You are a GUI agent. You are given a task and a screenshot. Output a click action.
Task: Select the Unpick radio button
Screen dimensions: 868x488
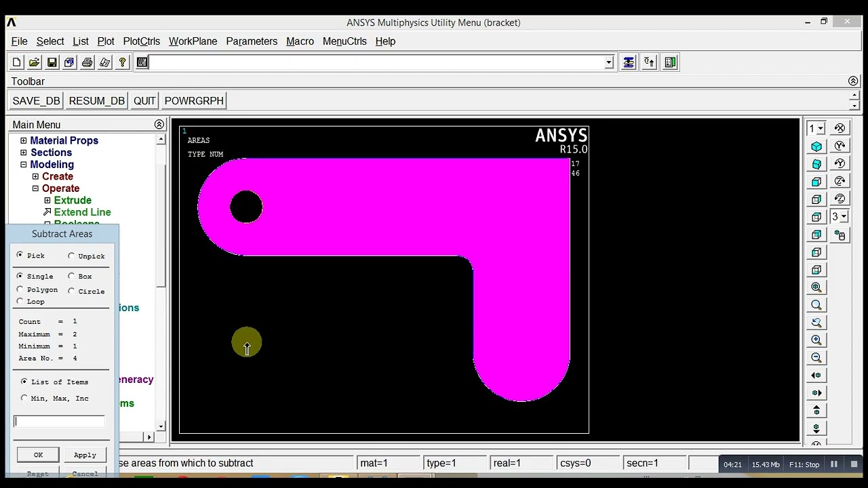(x=71, y=256)
